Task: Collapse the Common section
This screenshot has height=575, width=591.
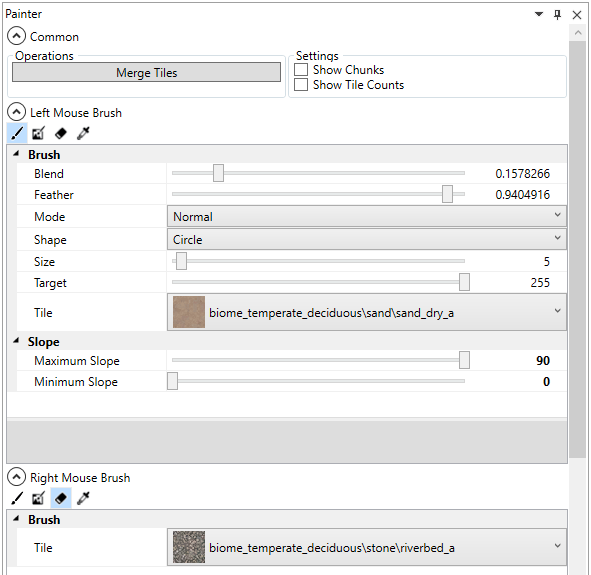Action: 17,36
